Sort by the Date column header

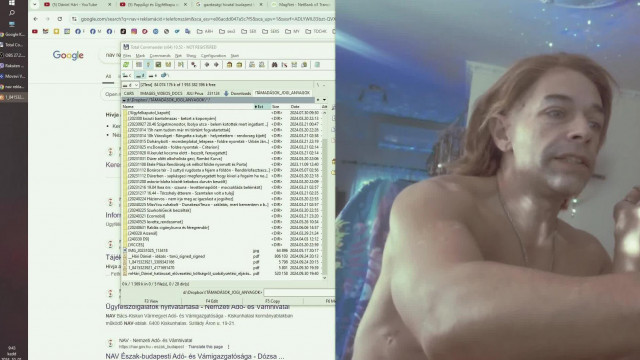pos(304,107)
